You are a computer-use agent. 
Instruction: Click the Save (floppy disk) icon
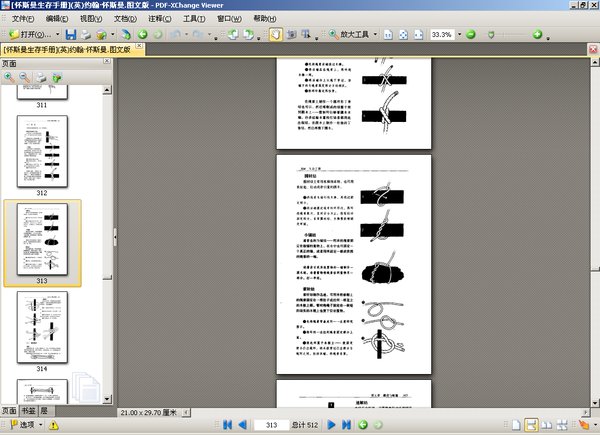tap(71, 34)
